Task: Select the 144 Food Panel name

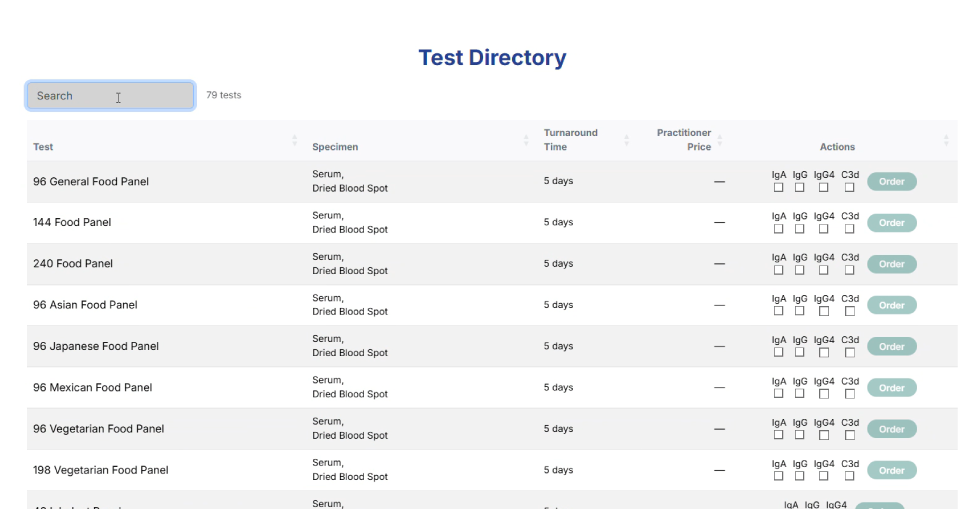Action: 72,223
